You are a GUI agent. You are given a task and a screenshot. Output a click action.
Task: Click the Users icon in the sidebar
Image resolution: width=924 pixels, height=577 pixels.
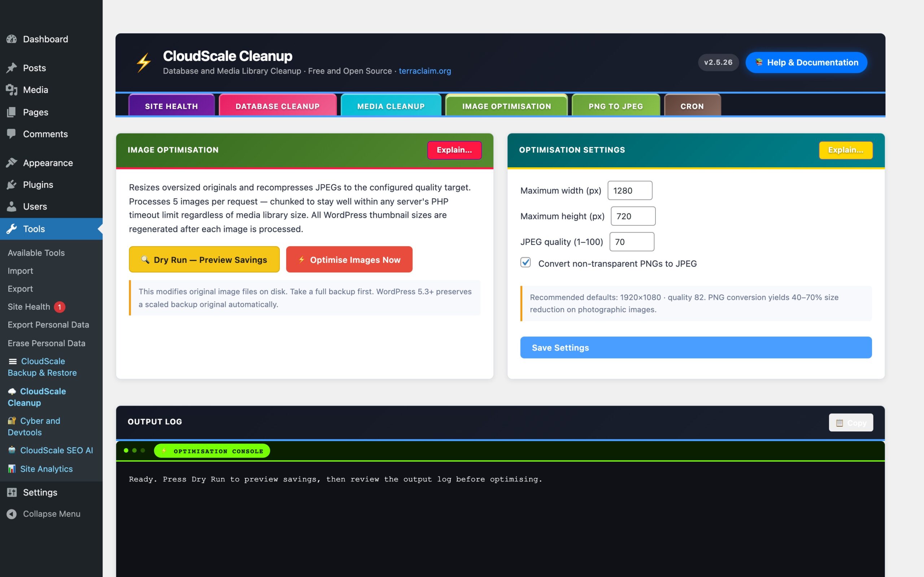[x=13, y=206]
